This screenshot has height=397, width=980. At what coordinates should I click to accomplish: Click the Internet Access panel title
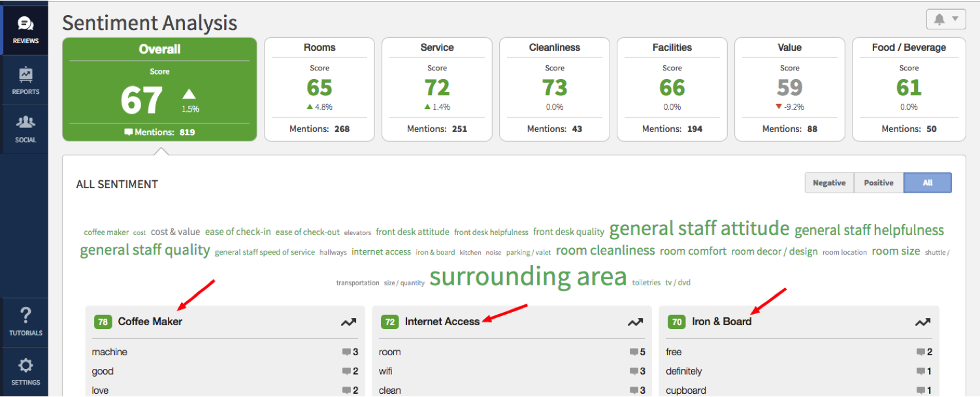click(x=442, y=321)
